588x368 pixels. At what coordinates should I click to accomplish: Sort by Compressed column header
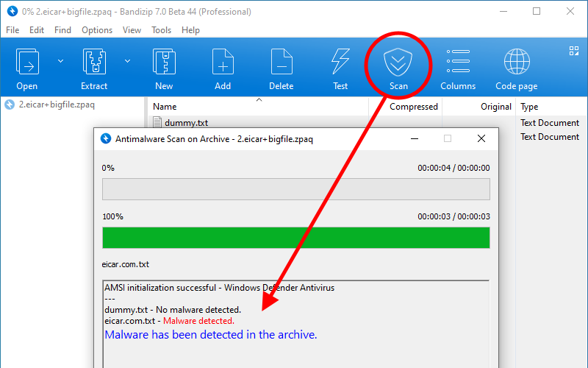[x=413, y=107]
